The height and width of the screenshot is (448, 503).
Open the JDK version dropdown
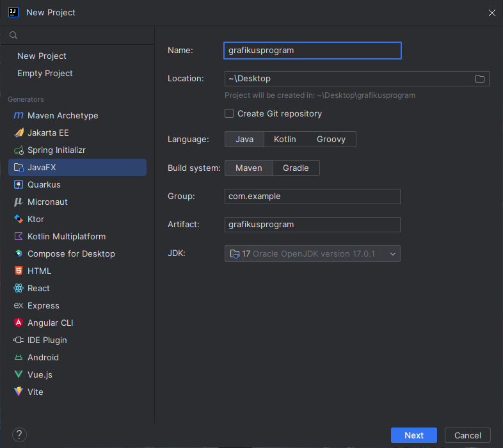(312, 254)
